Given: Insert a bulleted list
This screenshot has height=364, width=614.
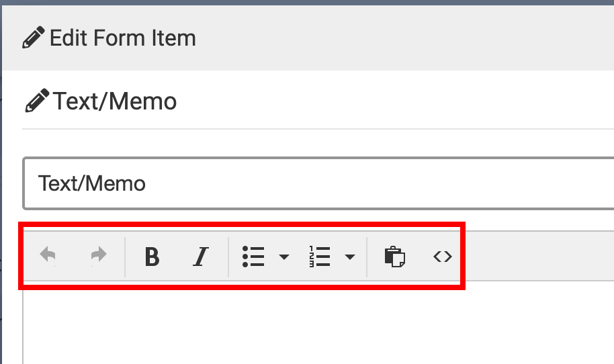Looking at the screenshot, I should click(253, 257).
